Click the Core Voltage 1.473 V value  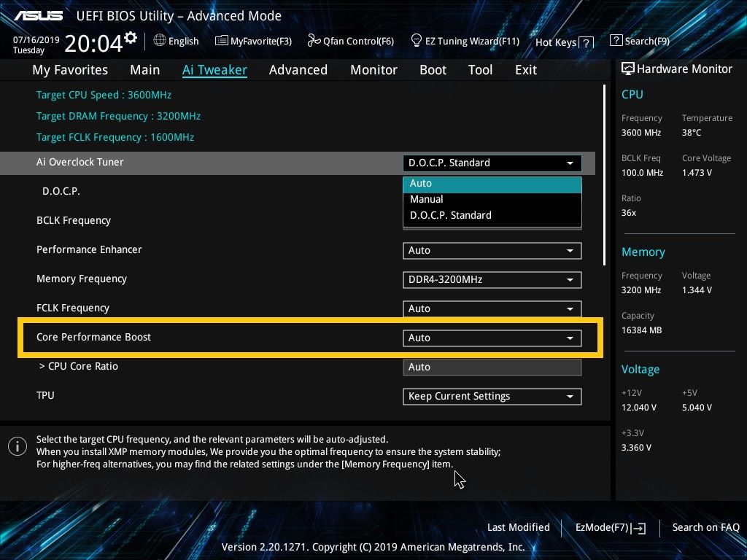pos(697,173)
